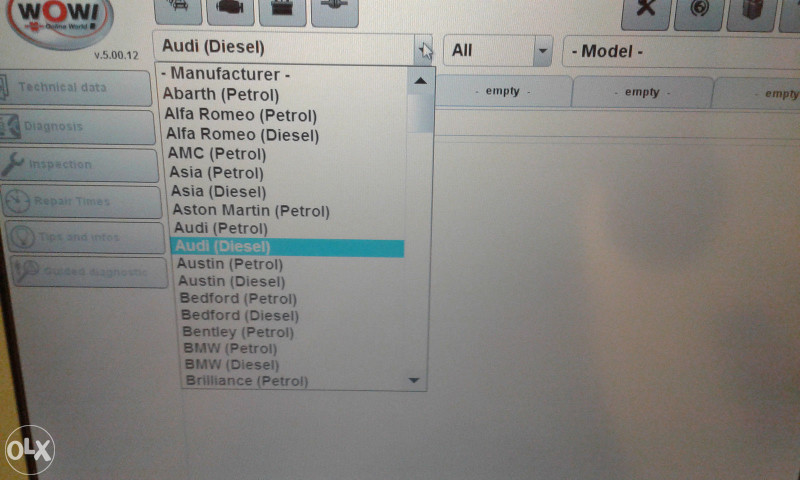
Task: Click the car vehicle icon in top toolbar
Action: (x=178, y=10)
